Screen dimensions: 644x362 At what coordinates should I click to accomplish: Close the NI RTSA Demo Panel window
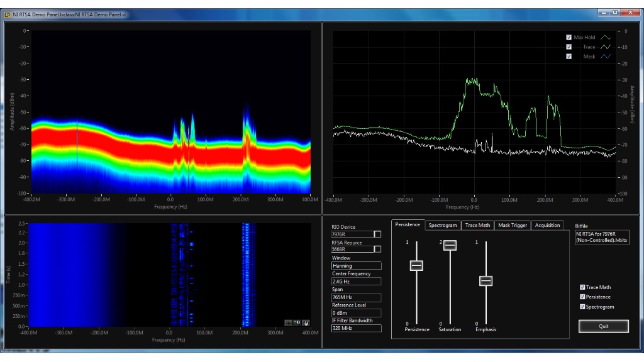click(x=630, y=13)
